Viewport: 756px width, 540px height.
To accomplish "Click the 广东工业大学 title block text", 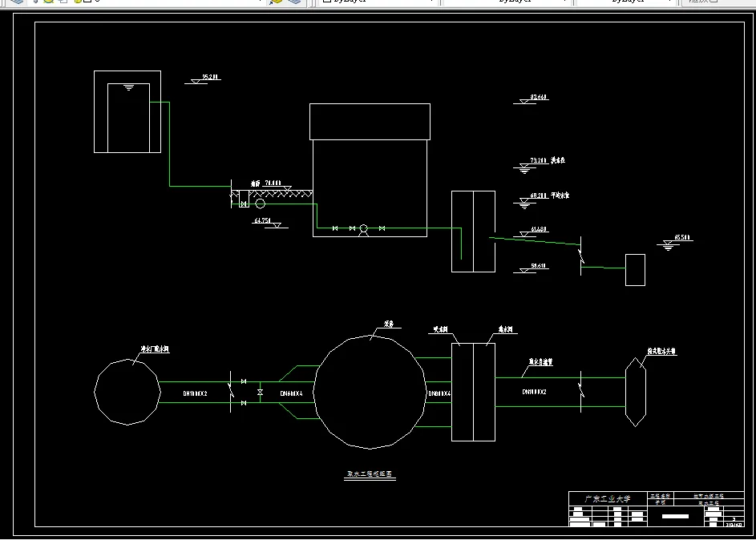I will coord(608,499).
